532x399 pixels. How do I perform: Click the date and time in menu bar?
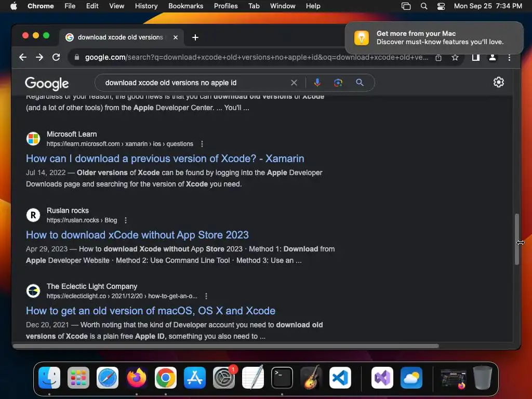[x=488, y=6]
